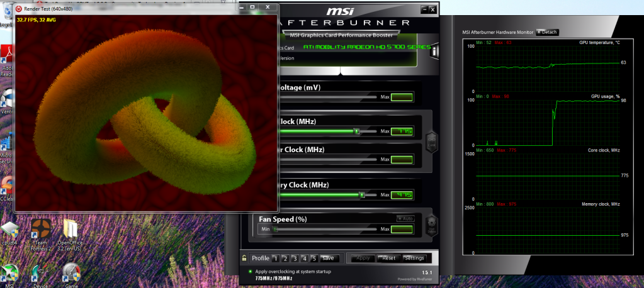
Task: Open the cpuz64 desktop icon
Action: pyautogui.click(x=9, y=233)
